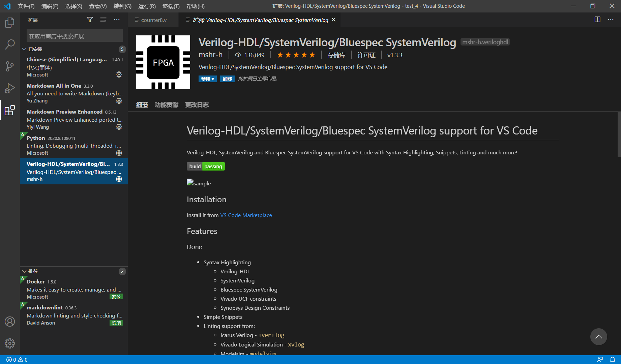Filter extensions with the funnel icon
Image resolution: width=621 pixels, height=364 pixels.
coord(90,20)
